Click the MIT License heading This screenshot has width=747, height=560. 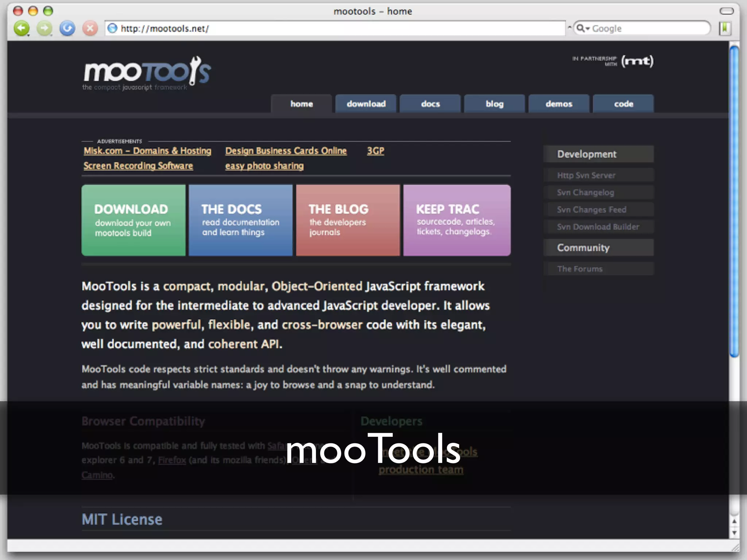coord(122,520)
